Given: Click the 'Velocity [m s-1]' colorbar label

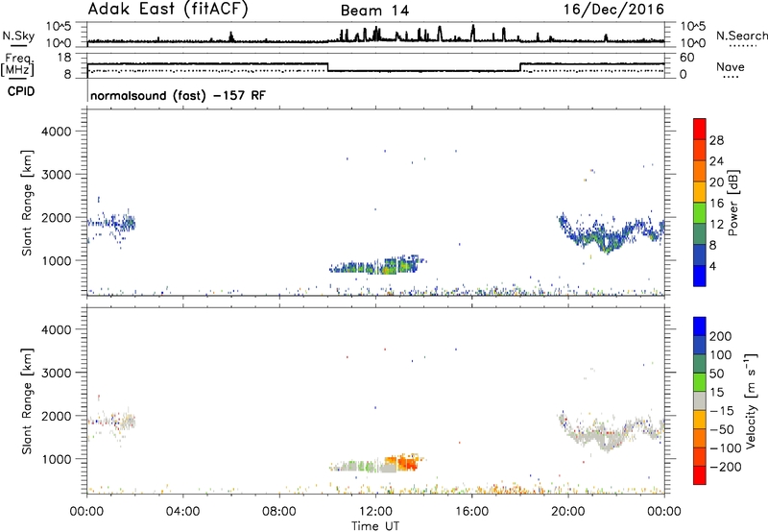Looking at the screenshot, I should [x=751, y=400].
